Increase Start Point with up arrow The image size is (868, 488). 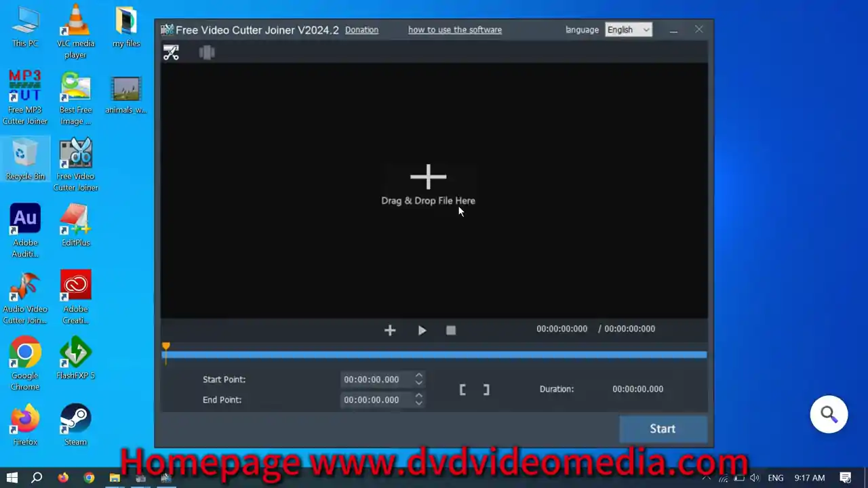[418, 375]
